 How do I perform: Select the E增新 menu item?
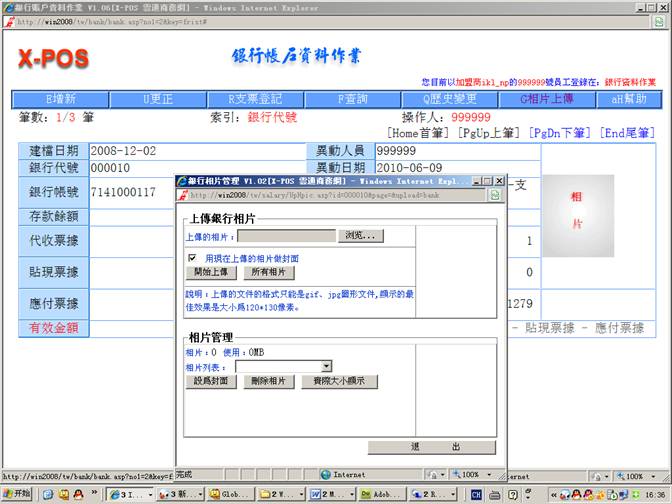point(60,99)
